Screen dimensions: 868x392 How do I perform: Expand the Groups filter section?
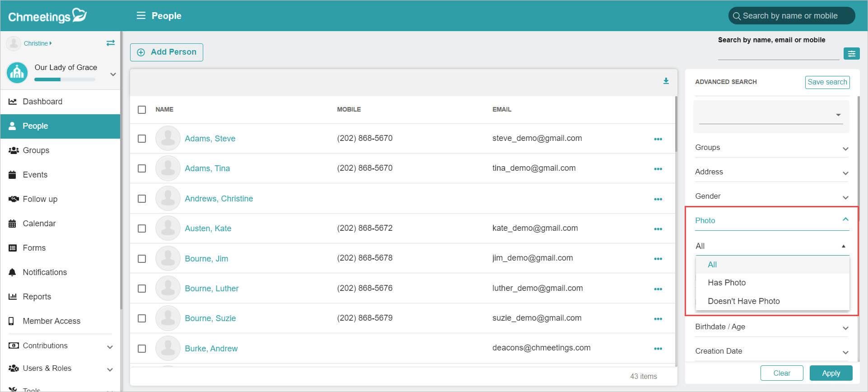772,148
